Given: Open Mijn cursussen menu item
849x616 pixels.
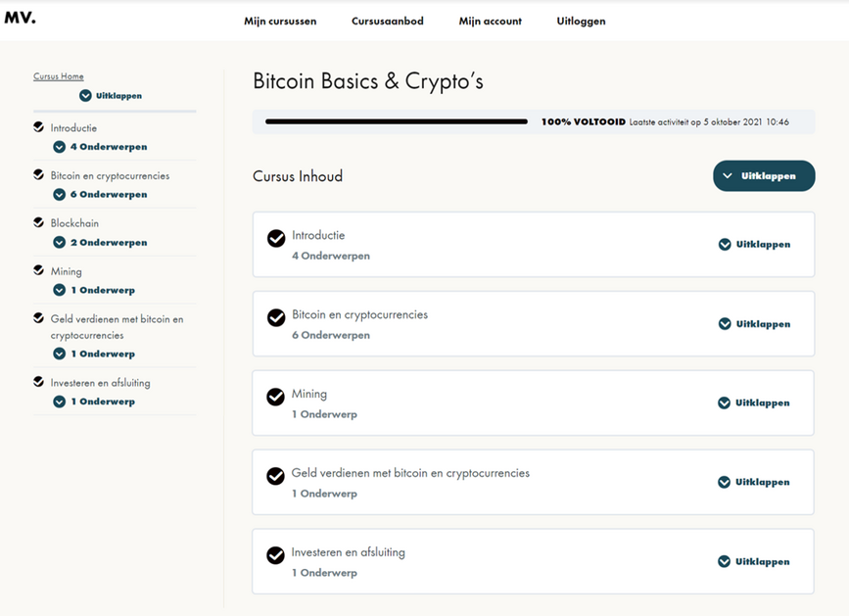Looking at the screenshot, I should (280, 22).
